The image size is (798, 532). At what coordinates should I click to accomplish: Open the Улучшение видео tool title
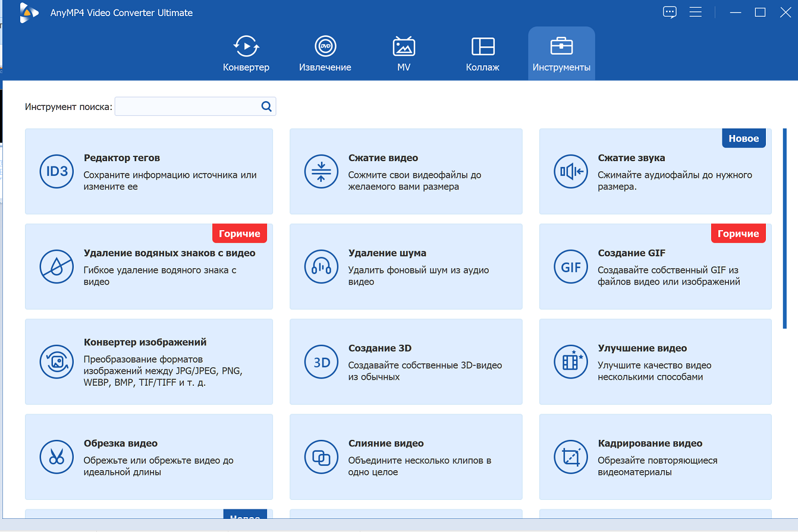pos(643,348)
